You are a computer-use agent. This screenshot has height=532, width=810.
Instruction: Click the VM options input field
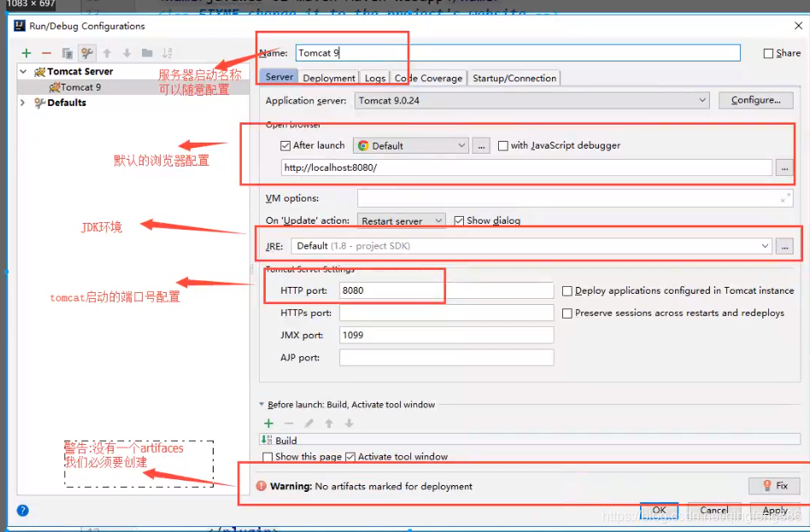pyautogui.click(x=575, y=198)
